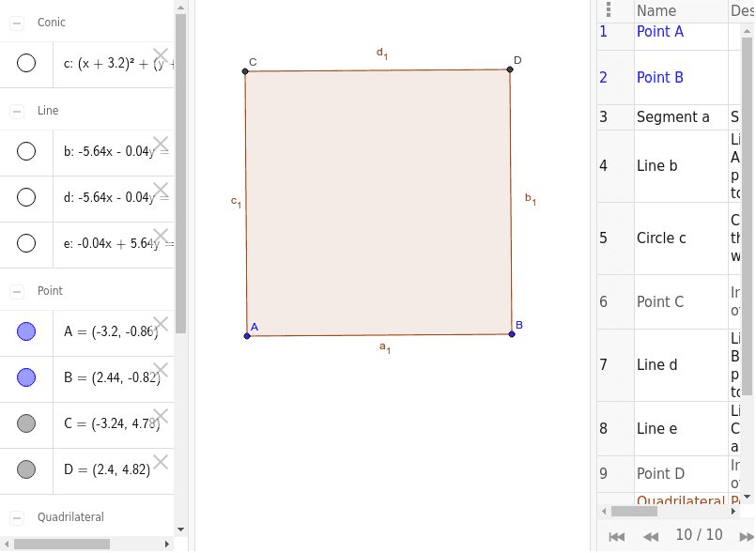Select point D in the graphics view
This screenshot has width=756, height=553.
point(510,69)
